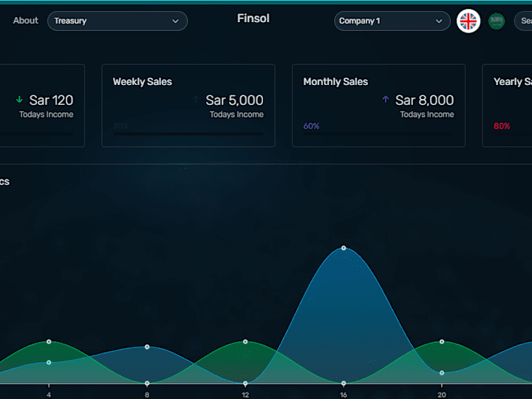Click the x-axis label 8
Viewport: 532px width, 399px height.
[x=147, y=395]
